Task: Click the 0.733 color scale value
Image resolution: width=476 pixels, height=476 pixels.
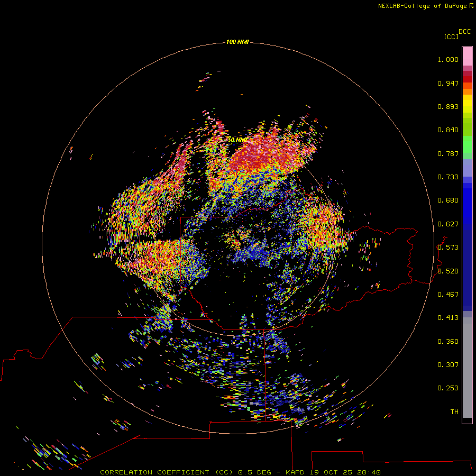Action: pyautogui.click(x=448, y=177)
